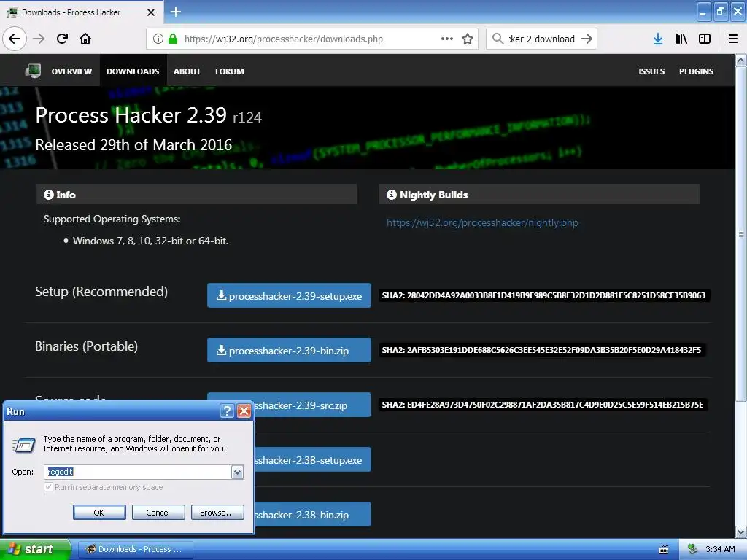Screen dimensions: 747x560
Task: Open the Firefox hamburger menu
Action: [733, 39]
